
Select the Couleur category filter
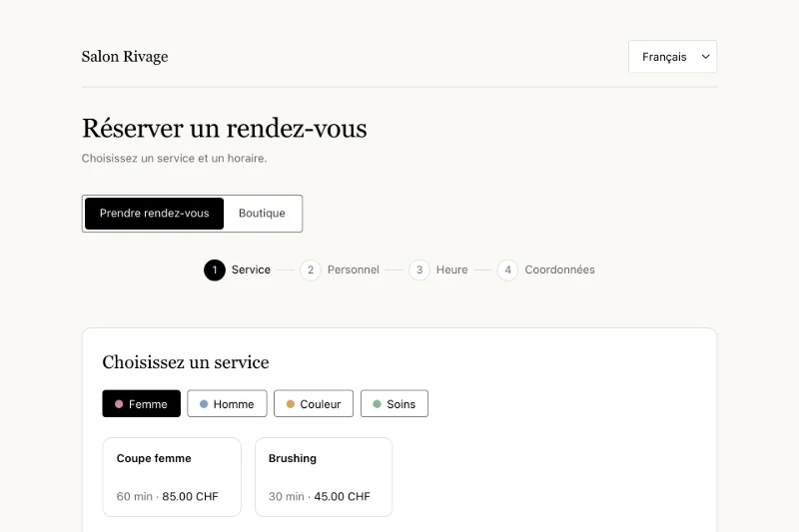[314, 403]
